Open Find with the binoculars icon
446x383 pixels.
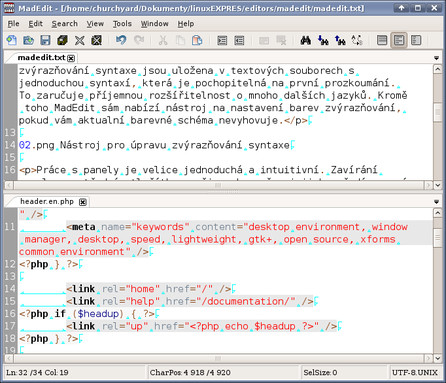[x=305, y=40]
